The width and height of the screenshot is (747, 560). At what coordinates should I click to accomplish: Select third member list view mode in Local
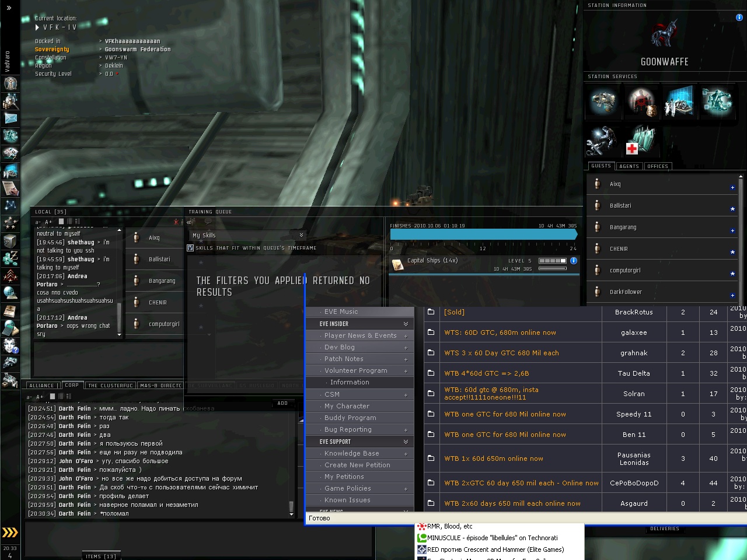coord(77,222)
